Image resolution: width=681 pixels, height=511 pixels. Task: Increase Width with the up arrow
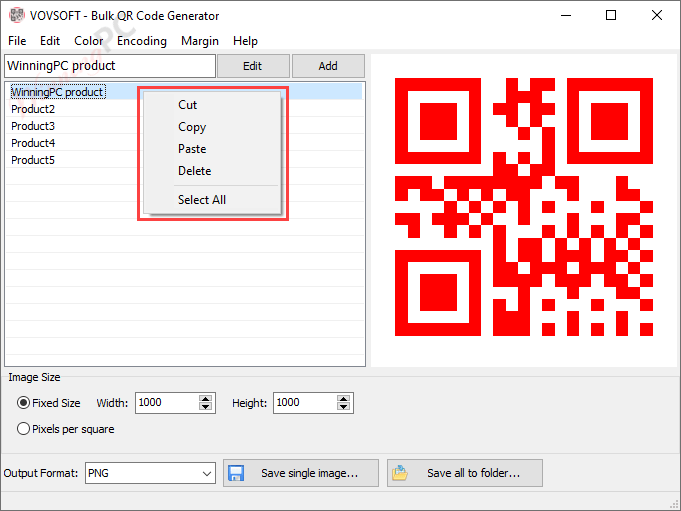click(x=205, y=399)
